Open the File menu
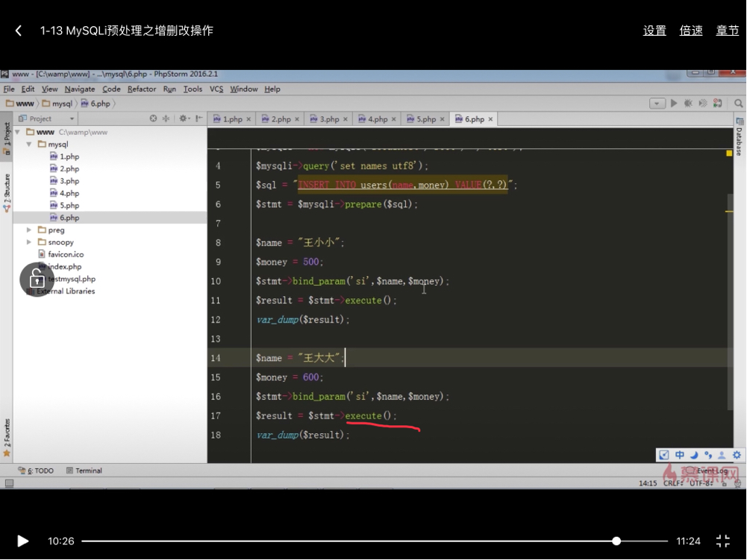The image size is (747, 560). click(x=9, y=89)
